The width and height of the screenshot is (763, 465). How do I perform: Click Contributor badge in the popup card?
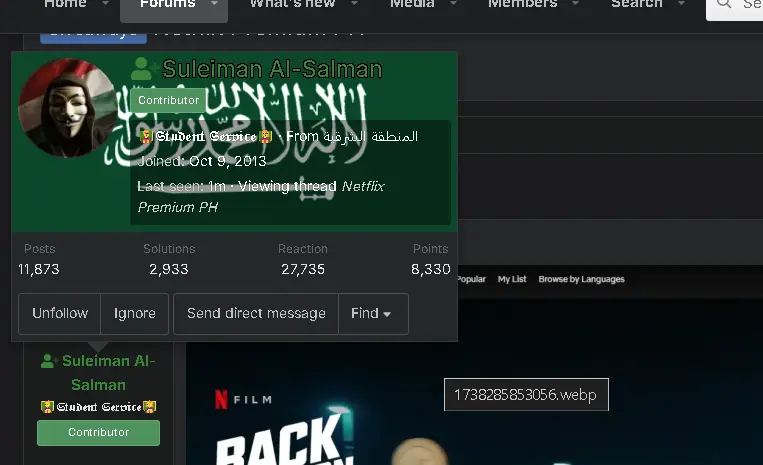point(168,100)
